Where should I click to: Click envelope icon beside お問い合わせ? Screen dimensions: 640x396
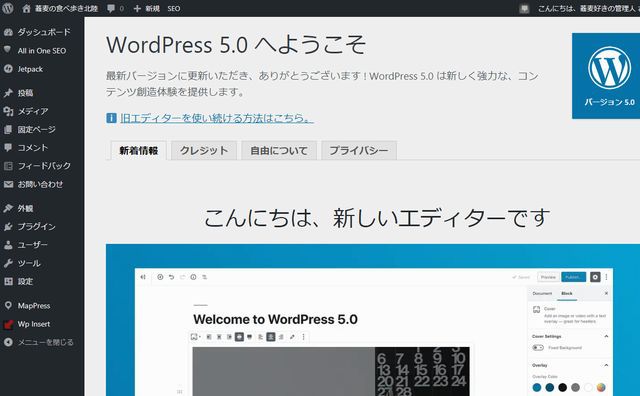click(8, 184)
